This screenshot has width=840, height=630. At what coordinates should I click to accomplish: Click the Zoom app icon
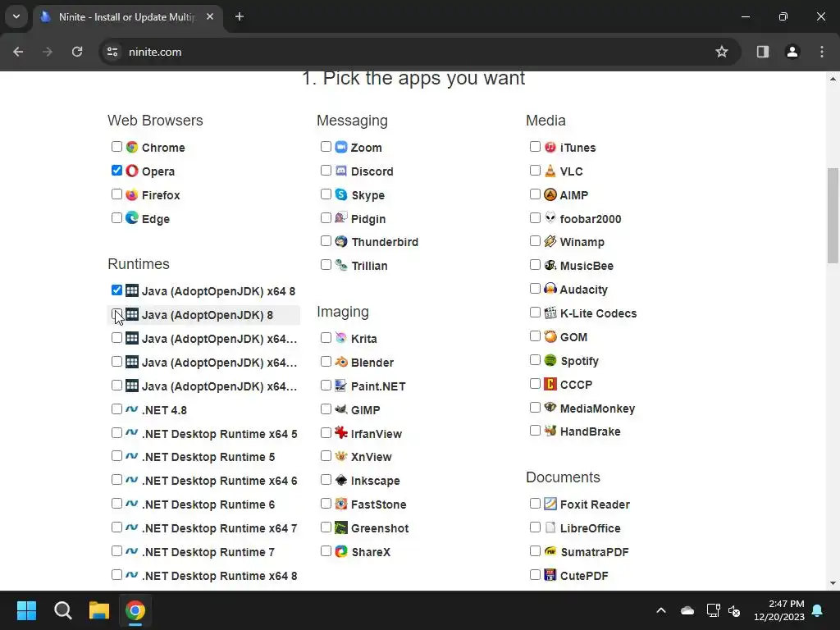341,147
